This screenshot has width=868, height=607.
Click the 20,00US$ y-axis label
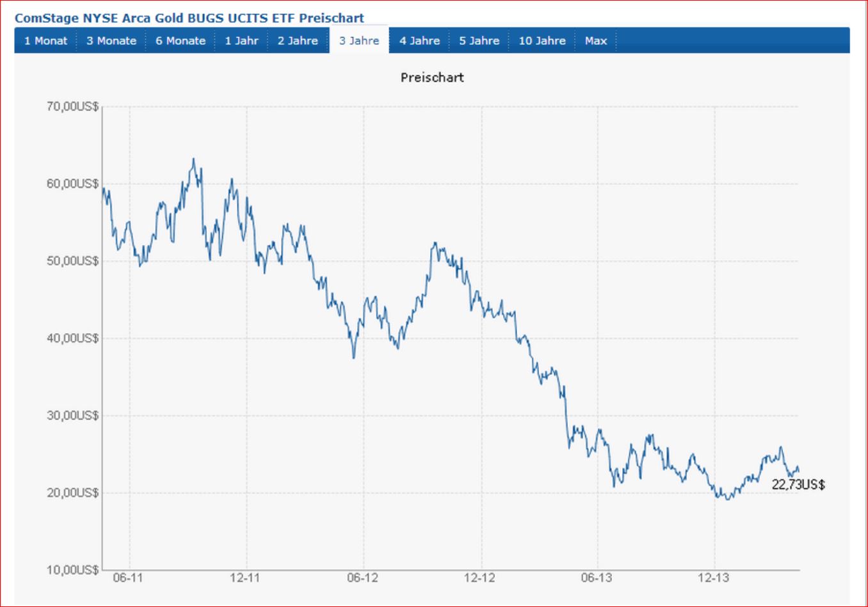coord(72,493)
